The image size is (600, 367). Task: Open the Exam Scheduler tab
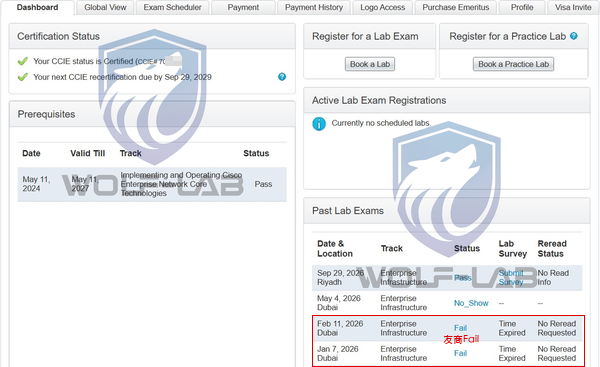tap(172, 7)
